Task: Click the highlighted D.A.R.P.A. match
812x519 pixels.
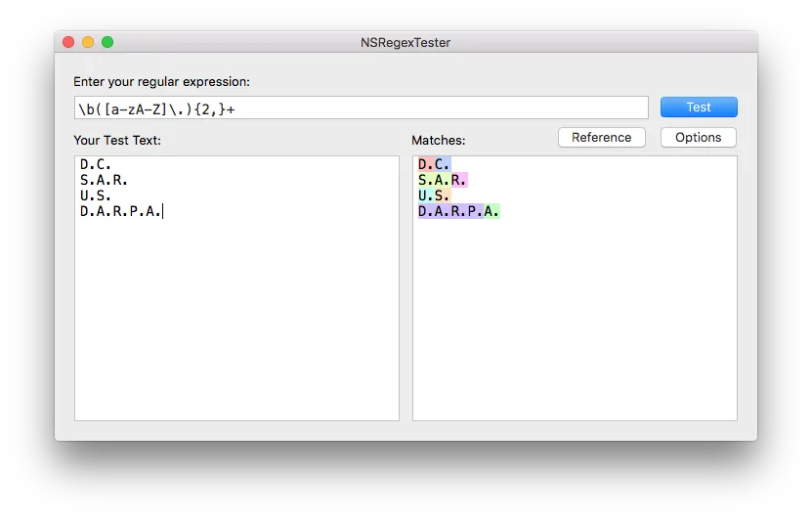Action: [x=459, y=211]
